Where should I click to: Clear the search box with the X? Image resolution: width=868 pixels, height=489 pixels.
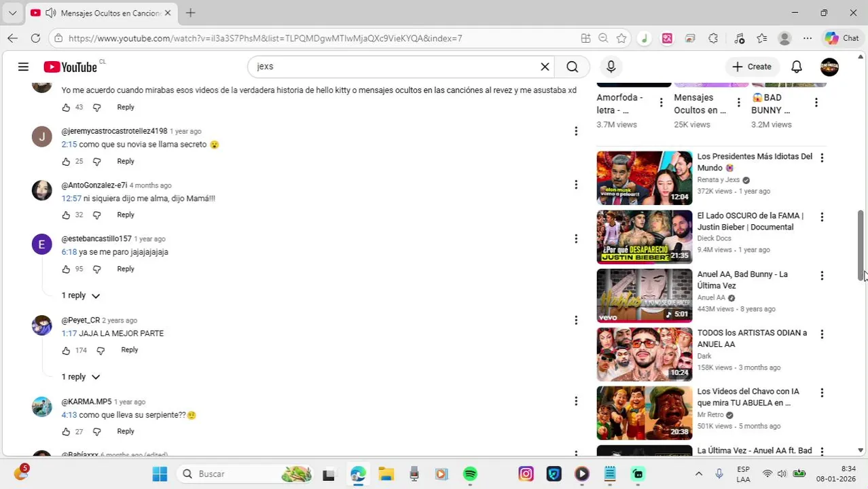coord(545,67)
